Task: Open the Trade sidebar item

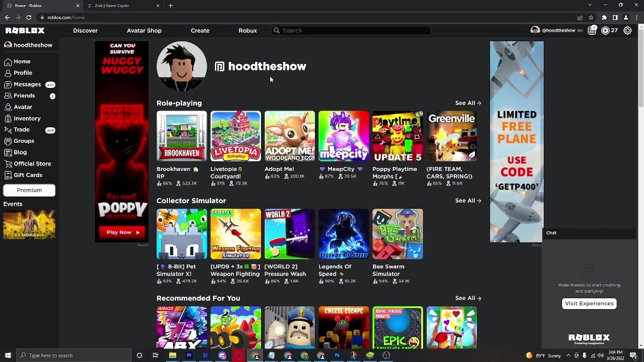Action: coord(22,130)
